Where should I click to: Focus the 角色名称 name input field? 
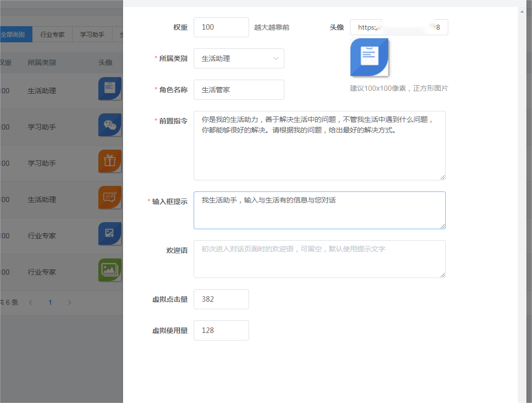coord(239,89)
